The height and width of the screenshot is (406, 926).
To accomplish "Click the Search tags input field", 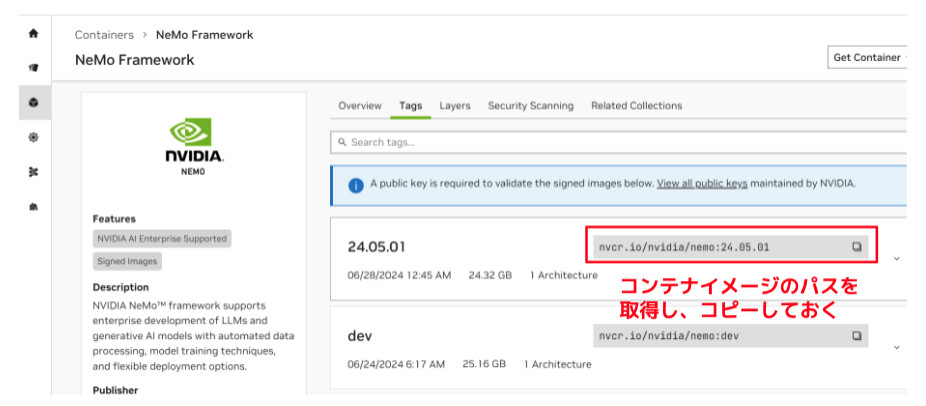I will pos(620,142).
